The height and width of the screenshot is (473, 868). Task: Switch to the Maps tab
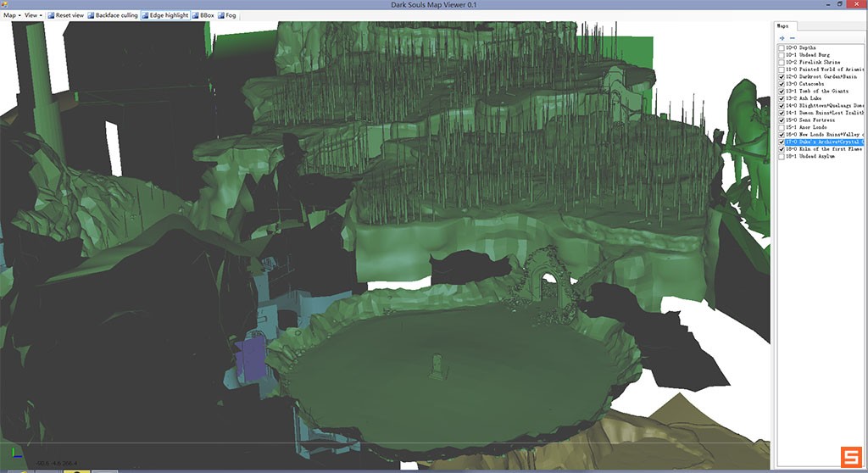782,26
